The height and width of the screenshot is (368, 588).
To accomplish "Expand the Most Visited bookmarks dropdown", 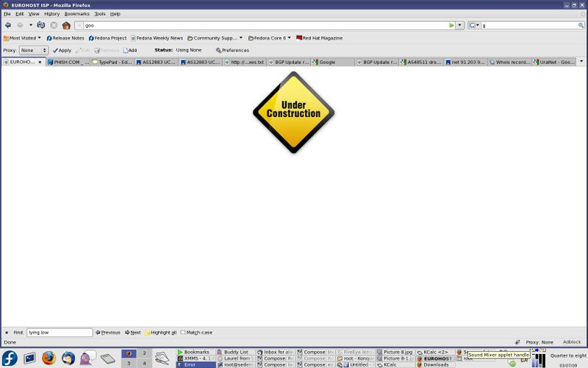I will pyautogui.click(x=22, y=38).
